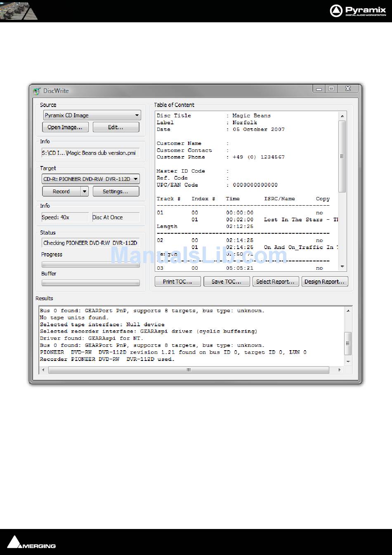Viewport: 392px width, 555px height.
Task: Click the Table of Content up scroll arrow
Action: pos(342,115)
